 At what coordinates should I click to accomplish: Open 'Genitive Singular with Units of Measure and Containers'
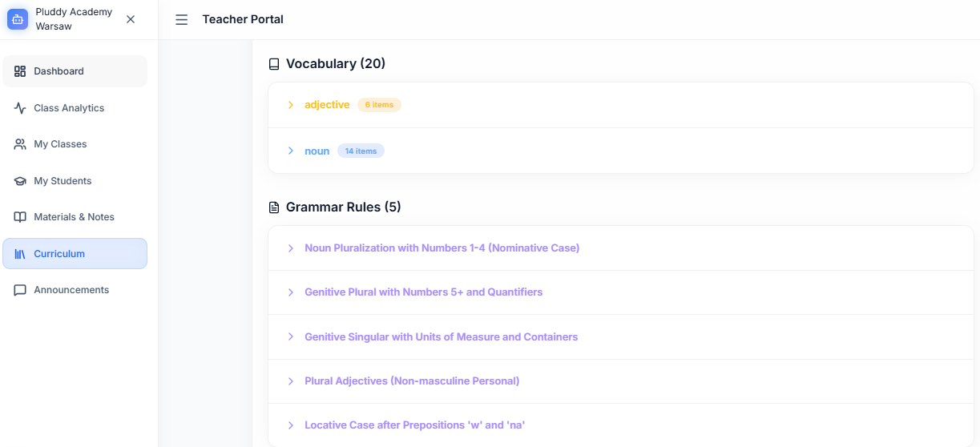[x=442, y=337]
